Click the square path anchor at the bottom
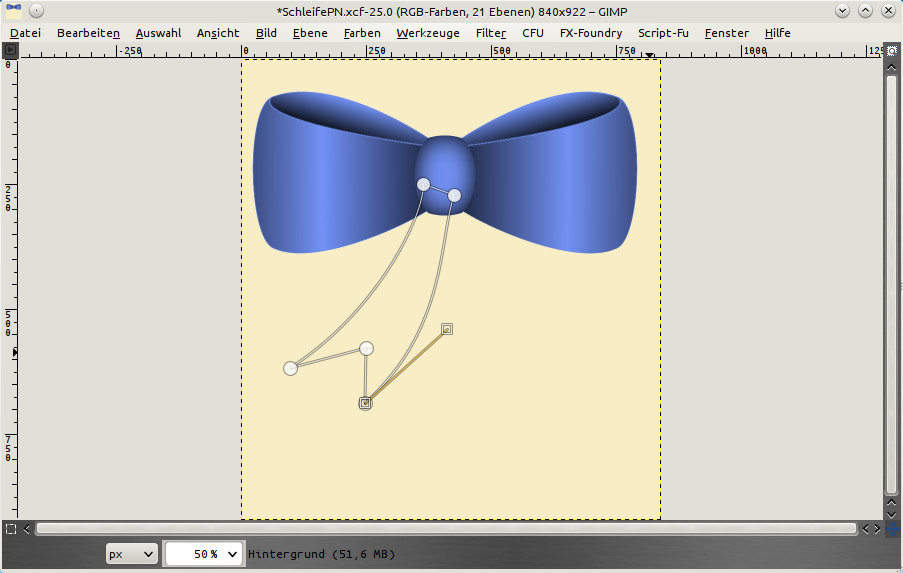The width and height of the screenshot is (903, 573). (x=365, y=403)
